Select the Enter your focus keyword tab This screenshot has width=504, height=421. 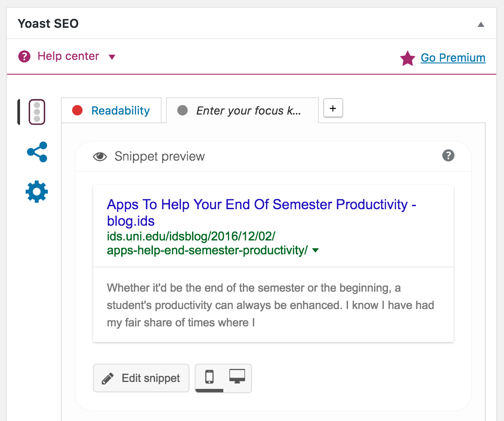coord(248,111)
